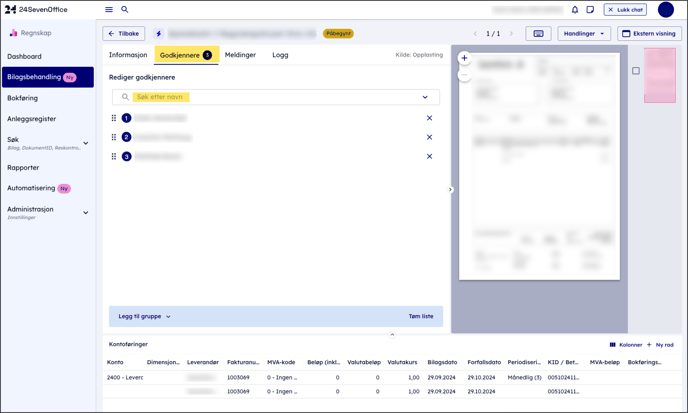
Task: Open the hamburger menu icon
Action: pyautogui.click(x=109, y=10)
